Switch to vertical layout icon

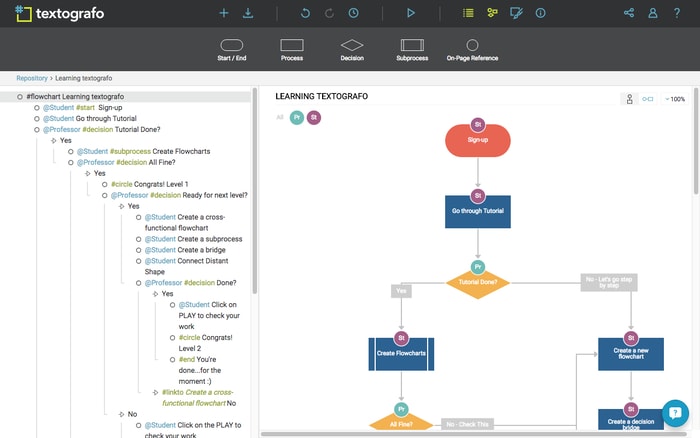click(x=629, y=99)
